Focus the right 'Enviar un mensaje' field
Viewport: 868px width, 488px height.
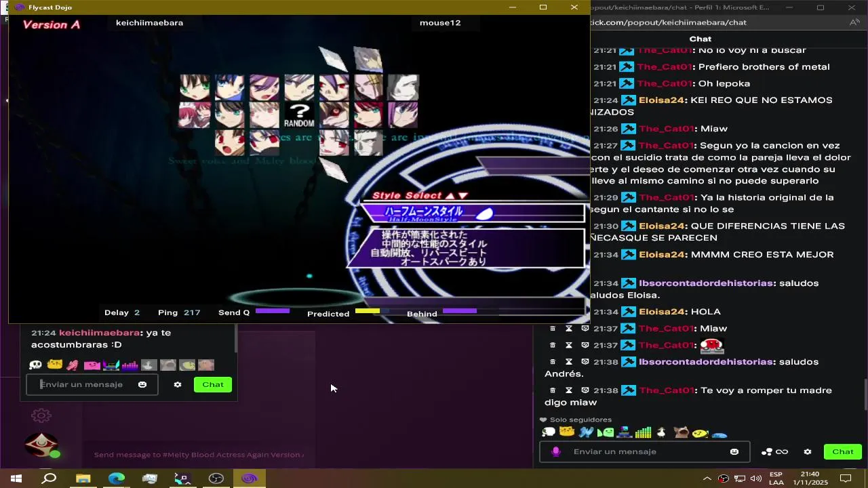coord(645,451)
